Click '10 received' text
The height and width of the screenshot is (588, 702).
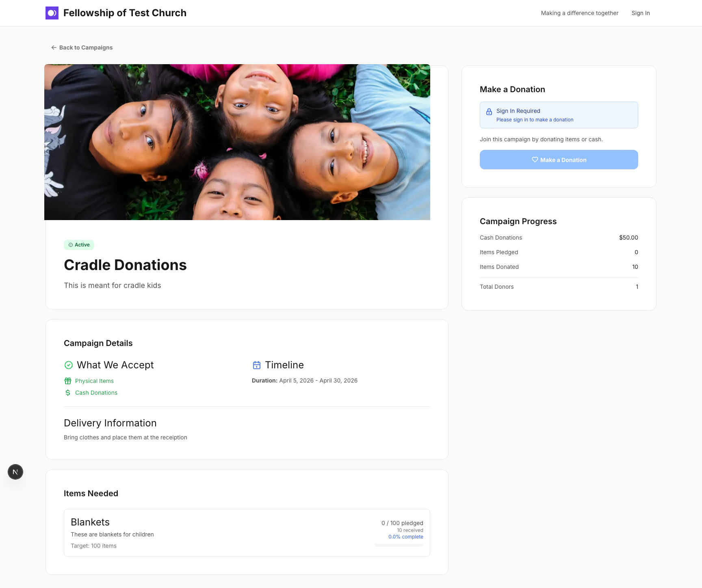click(x=410, y=530)
